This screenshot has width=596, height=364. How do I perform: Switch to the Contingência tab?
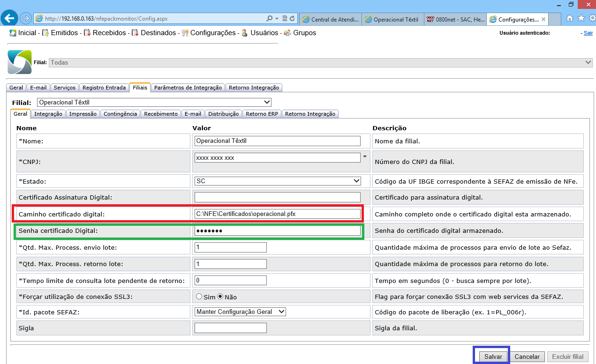click(x=120, y=114)
